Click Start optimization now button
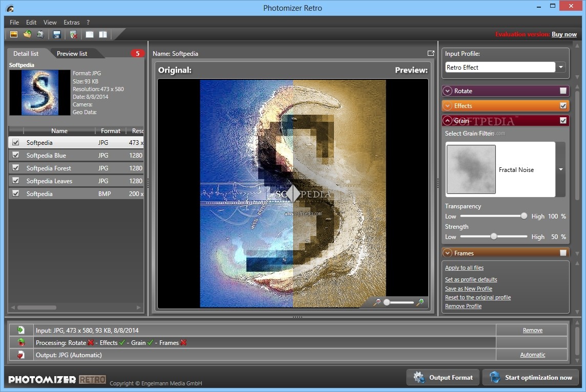The height and width of the screenshot is (392, 586). (x=531, y=378)
